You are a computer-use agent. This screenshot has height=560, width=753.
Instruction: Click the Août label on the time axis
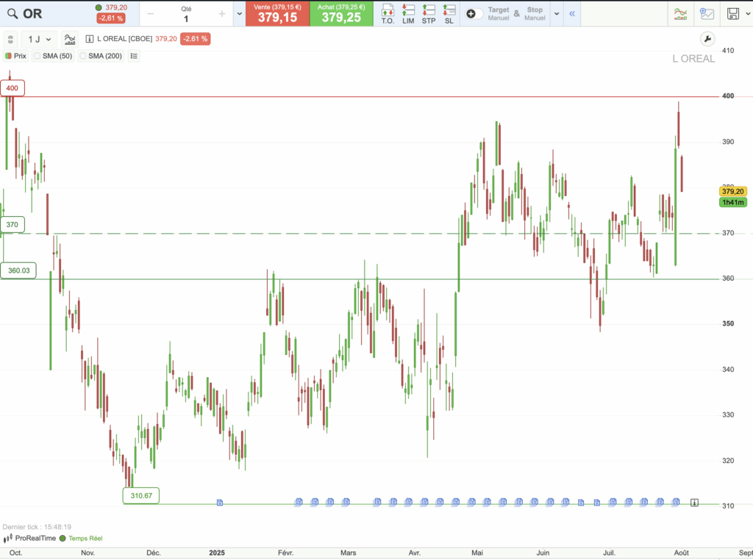681,553
